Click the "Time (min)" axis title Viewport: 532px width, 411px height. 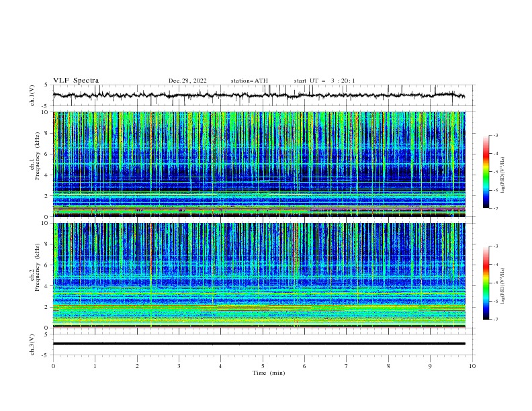(269, 373)
